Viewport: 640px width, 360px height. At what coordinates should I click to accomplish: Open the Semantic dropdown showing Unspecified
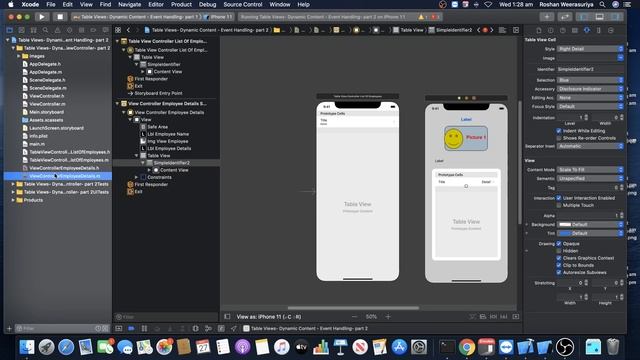click(590, 179)
